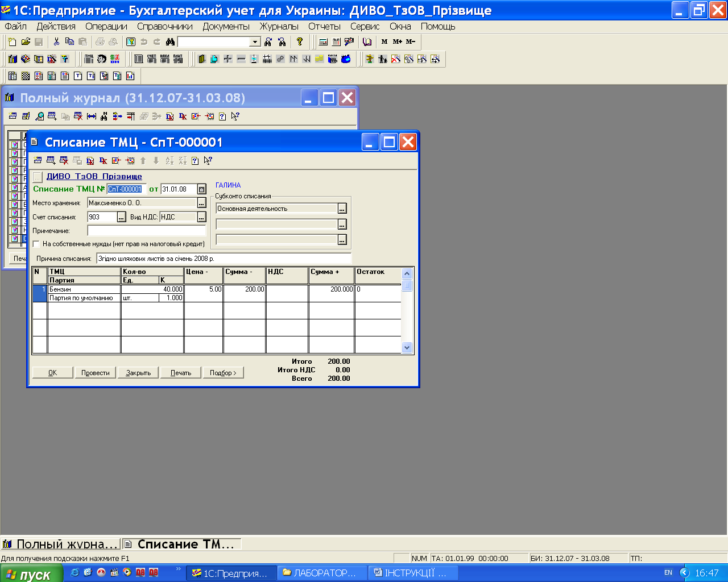The width and height of the screenshot is (728, 582).
Task: Click the 'Бензин' cell in the table
Action: [x=84, y=289]
